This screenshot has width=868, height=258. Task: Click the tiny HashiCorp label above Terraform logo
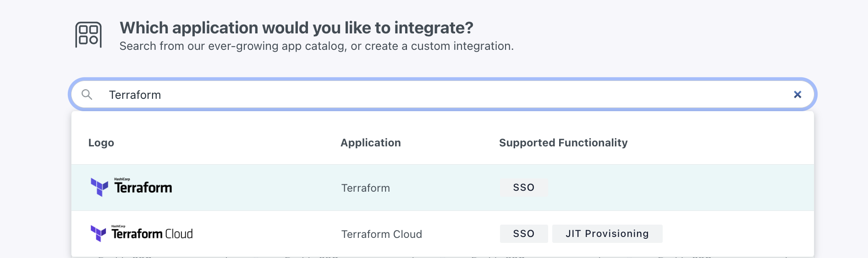point(122,179)
